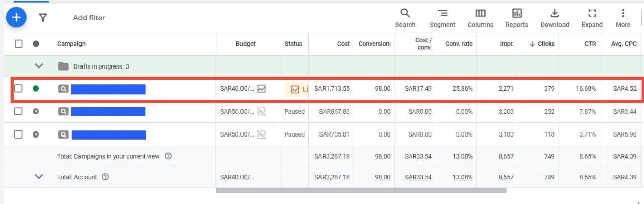Open the More options menu
Screen dimensions: 644x204
point(623,18)
